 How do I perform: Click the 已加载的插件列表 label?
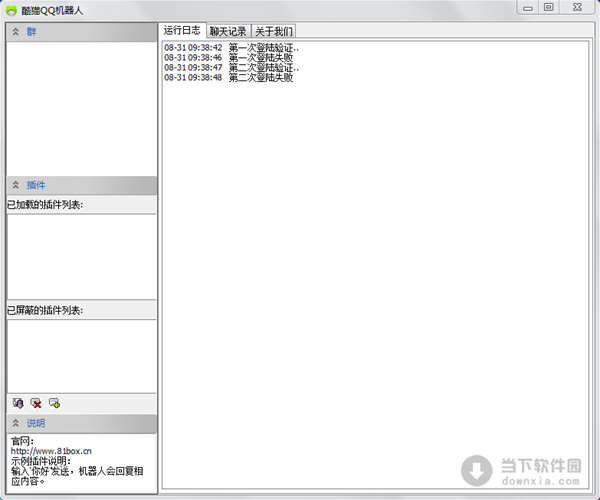45,205
